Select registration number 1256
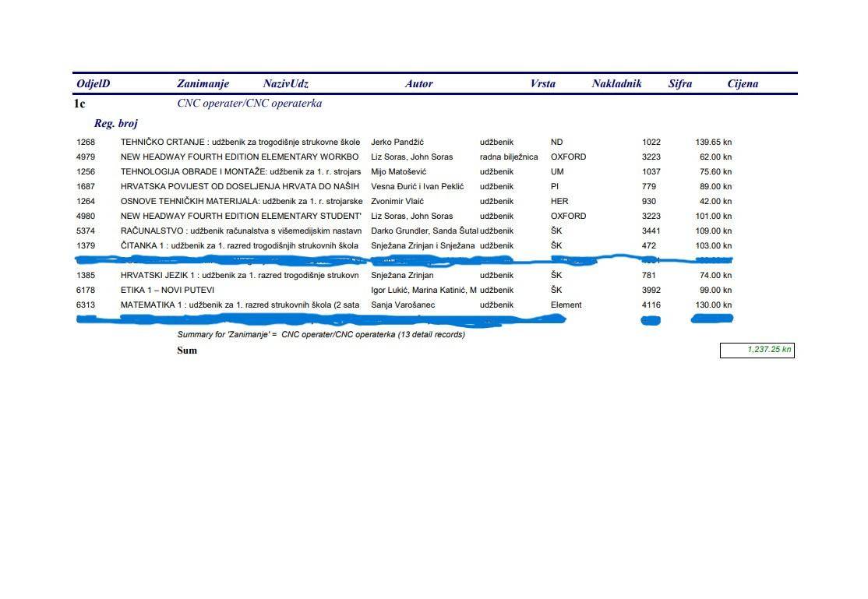 tap(86, 172)
